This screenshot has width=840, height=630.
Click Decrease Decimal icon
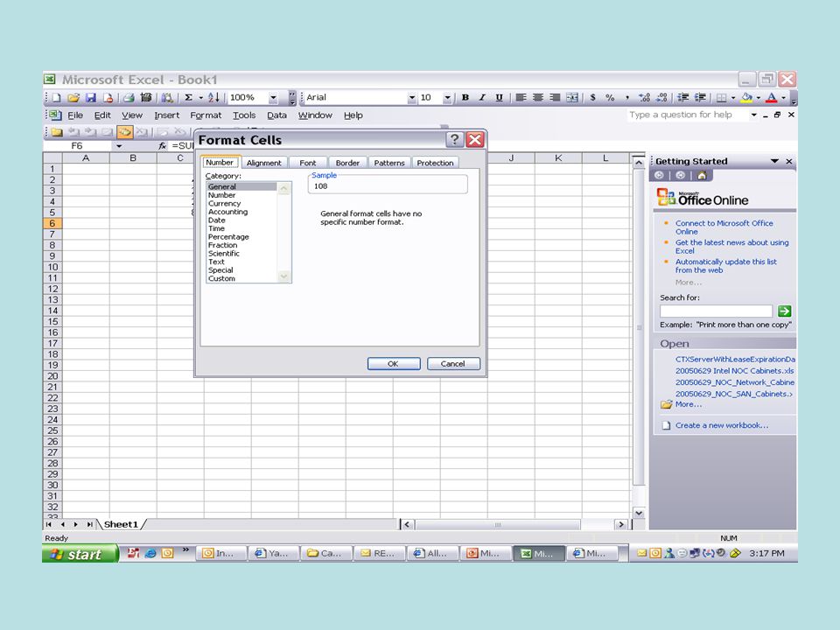(661, 97)
